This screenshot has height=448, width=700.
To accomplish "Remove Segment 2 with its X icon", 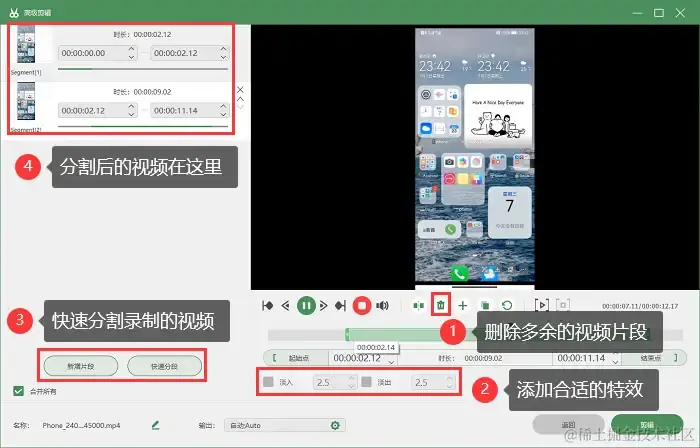I will pyautogui.click(x=240, y=90).
